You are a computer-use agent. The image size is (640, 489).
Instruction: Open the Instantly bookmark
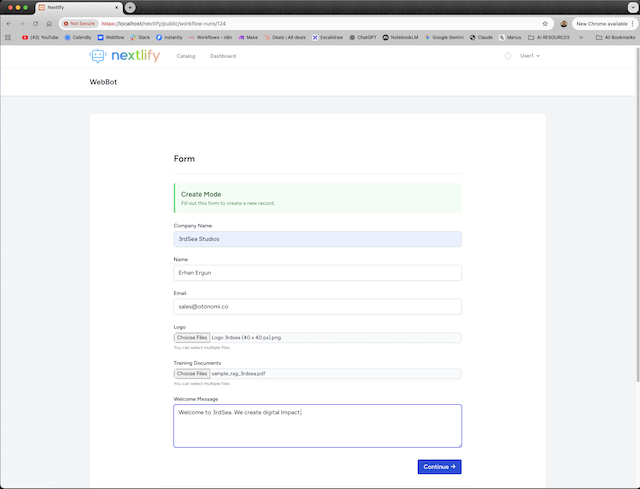[169, 37]
